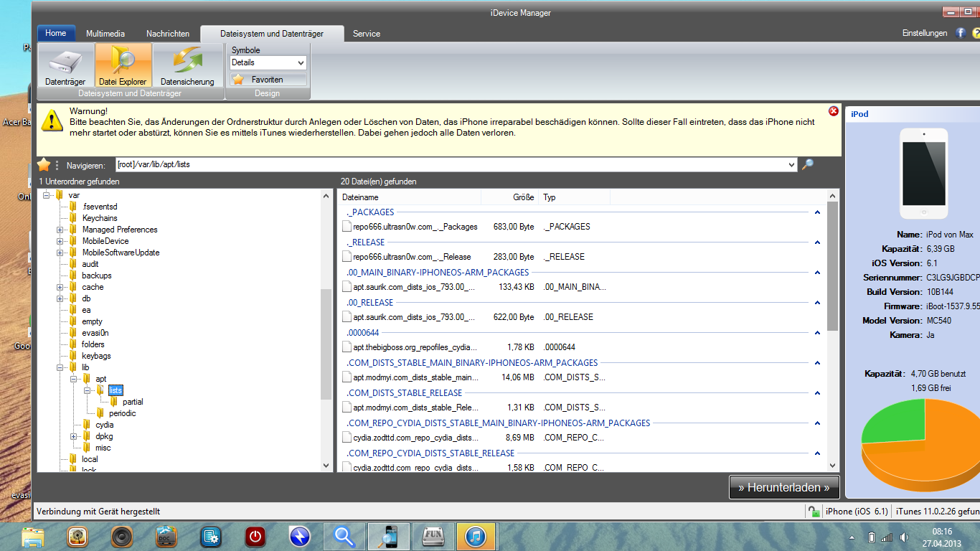Click the Herunterladen button
The image size is (980, 551).
[784, 487]
